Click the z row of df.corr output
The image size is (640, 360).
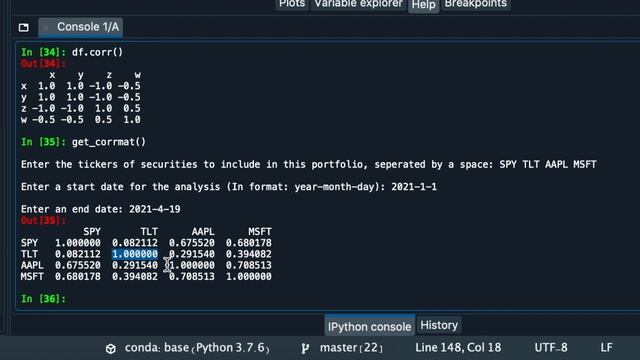[x=81, y=108]
